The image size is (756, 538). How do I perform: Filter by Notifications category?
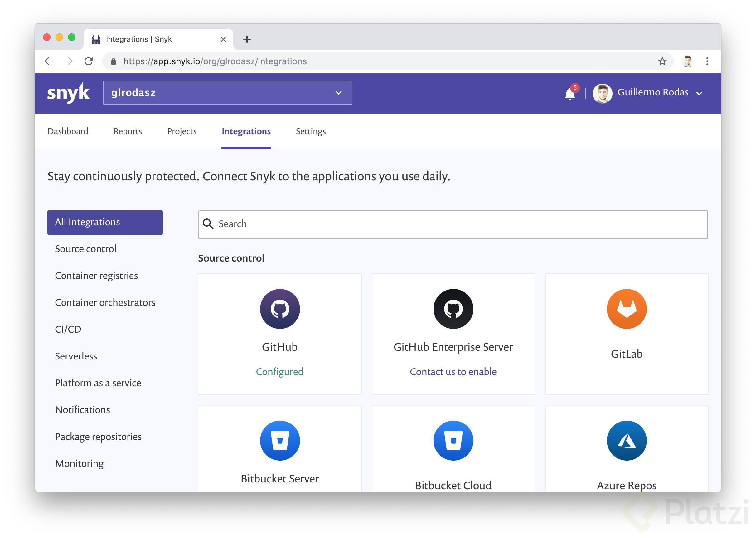tap(82, 410)
